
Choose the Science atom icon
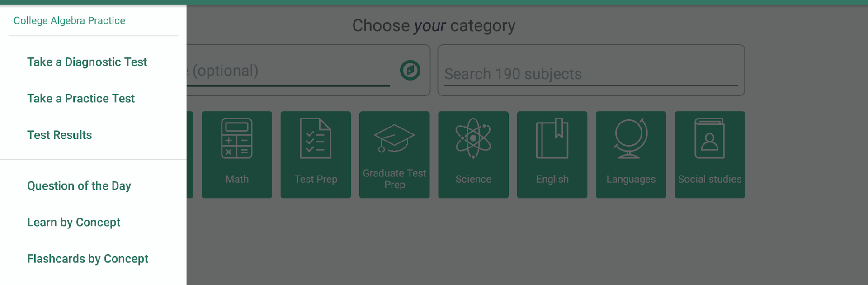(473, 138)
